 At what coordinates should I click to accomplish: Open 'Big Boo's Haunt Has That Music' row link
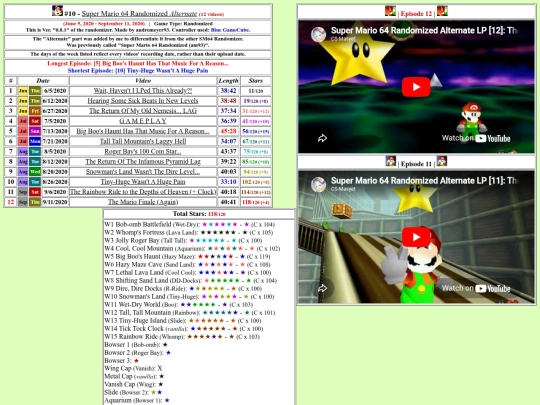tap(143, 131)
